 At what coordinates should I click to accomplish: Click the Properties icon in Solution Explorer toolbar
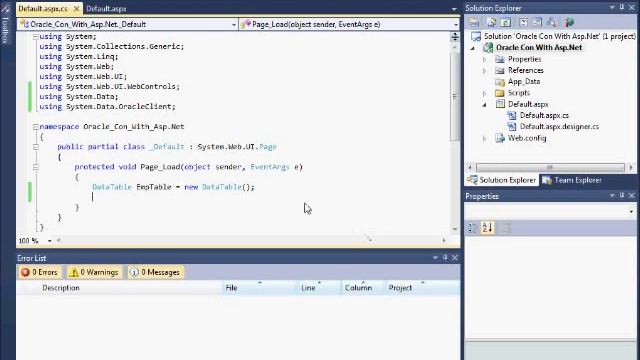pyautogui.click(x=474, y=22)
